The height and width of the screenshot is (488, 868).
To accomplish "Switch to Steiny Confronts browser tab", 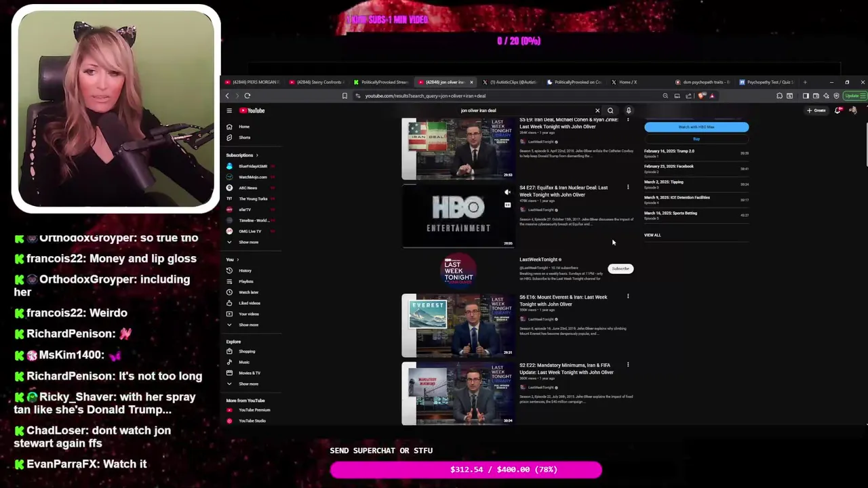I will pos(317,82).
